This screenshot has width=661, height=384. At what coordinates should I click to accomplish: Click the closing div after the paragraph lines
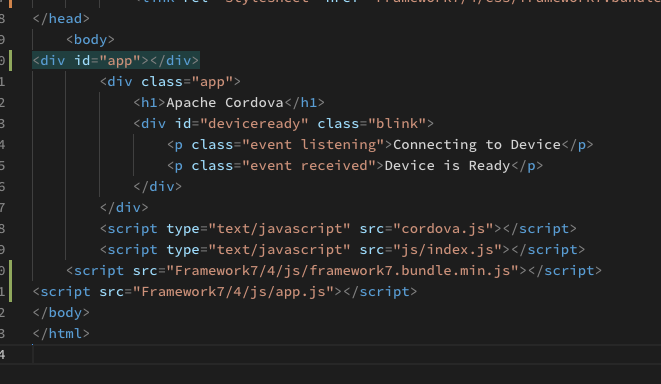[x=158, y=187]
